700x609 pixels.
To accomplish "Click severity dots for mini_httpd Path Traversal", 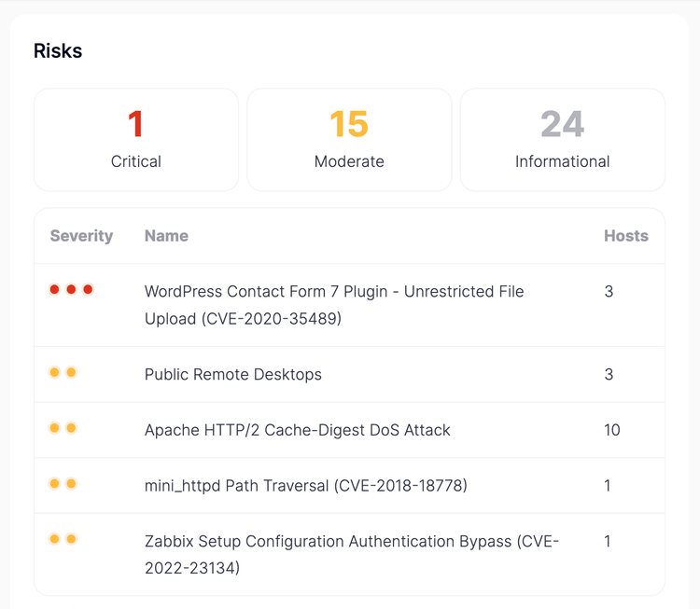I will tap(63, 484).
